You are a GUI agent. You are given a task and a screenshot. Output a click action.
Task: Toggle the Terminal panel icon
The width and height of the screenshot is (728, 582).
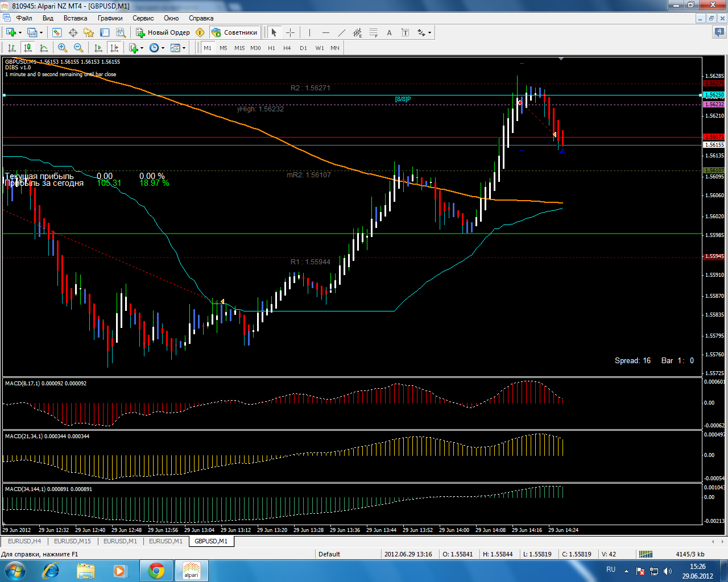click(x=104, y=32)
